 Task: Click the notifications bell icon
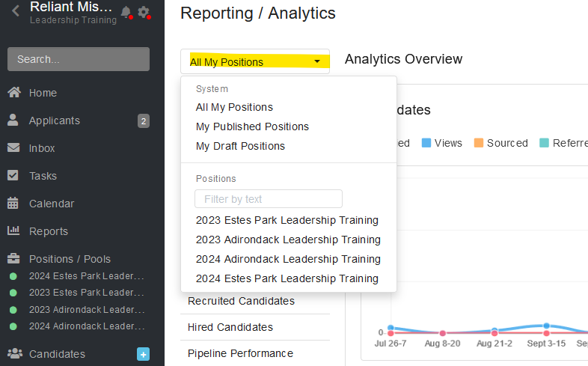[x=126, y=12]
